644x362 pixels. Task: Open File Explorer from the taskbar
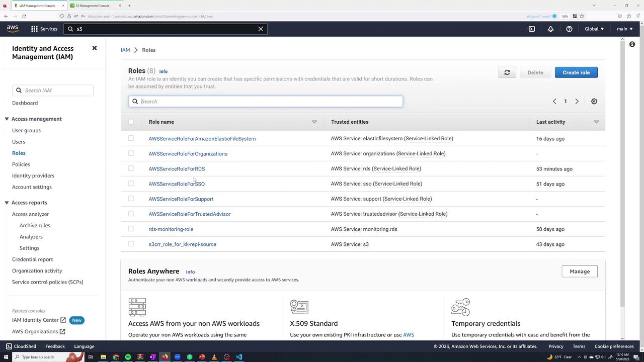click(103, 357)
